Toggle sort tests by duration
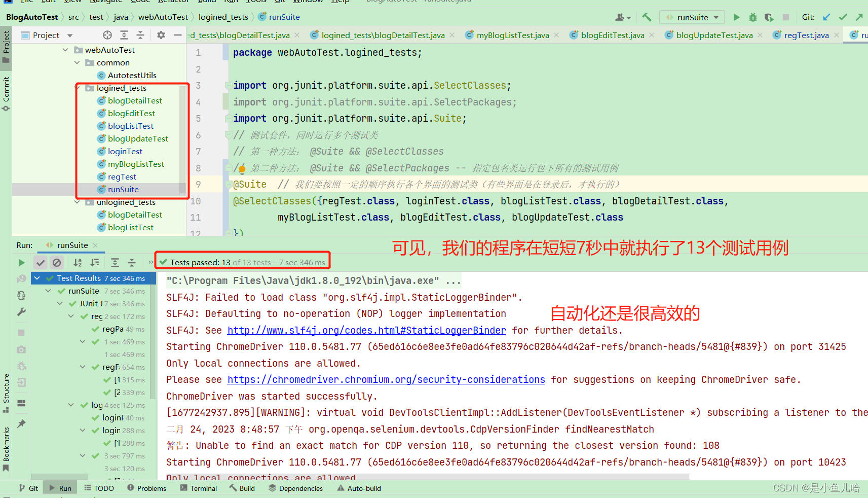Image resolution: width=868 pixels, height=498 pixels. point(95,262)
